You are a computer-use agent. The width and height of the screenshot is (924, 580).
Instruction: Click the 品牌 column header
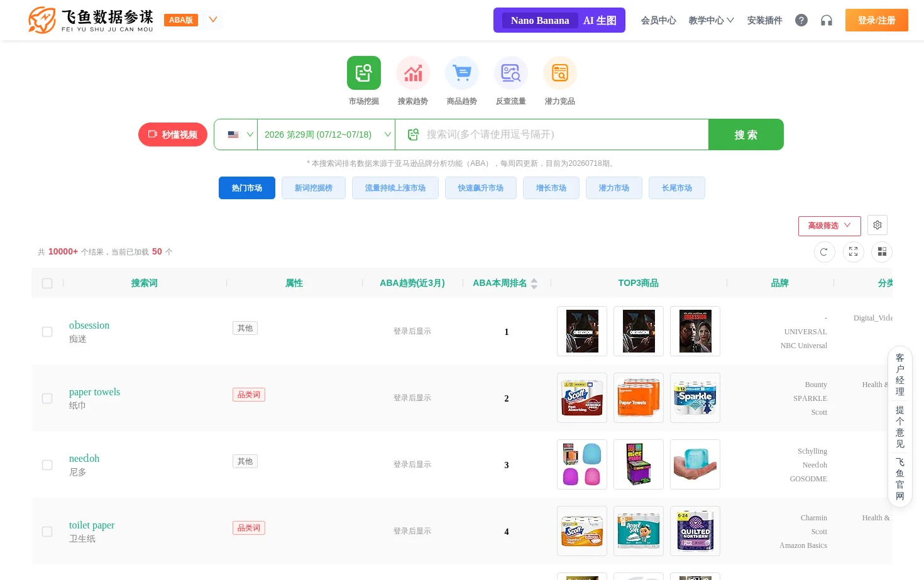coord(780,283)
